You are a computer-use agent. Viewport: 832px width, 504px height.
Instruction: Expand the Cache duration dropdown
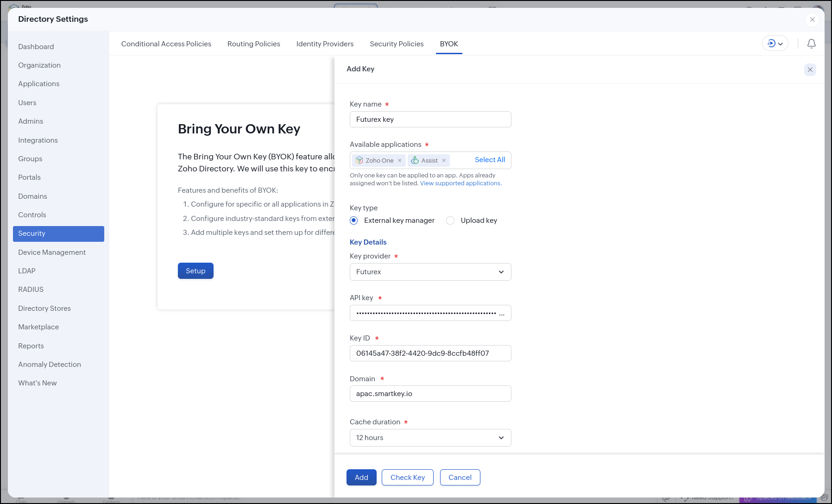coord(430,438)
